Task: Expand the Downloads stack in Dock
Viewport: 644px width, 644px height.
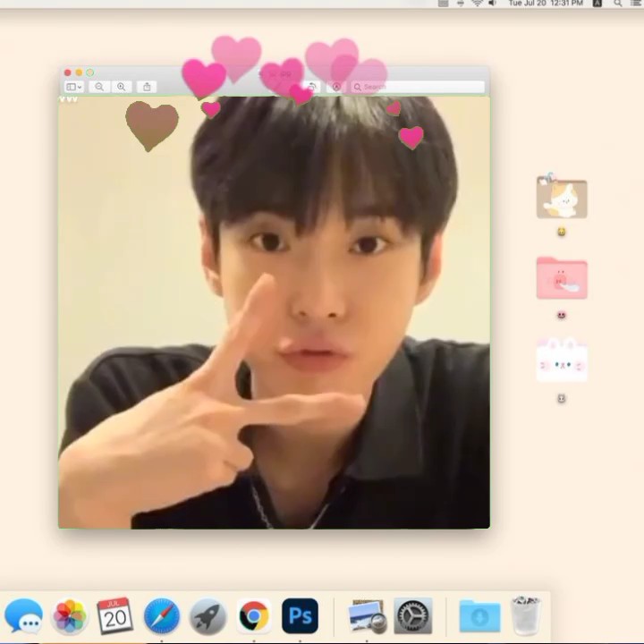Action: coord(479,615)
